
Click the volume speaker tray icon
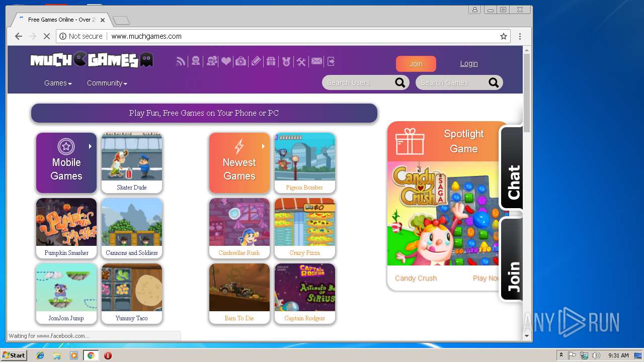[596, 355]
